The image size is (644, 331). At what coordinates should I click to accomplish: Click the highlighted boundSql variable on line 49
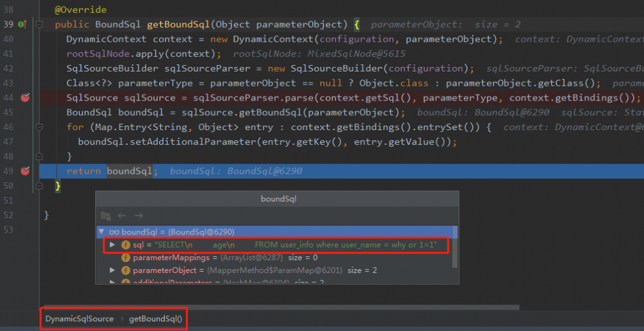click(x=129, y=171)
